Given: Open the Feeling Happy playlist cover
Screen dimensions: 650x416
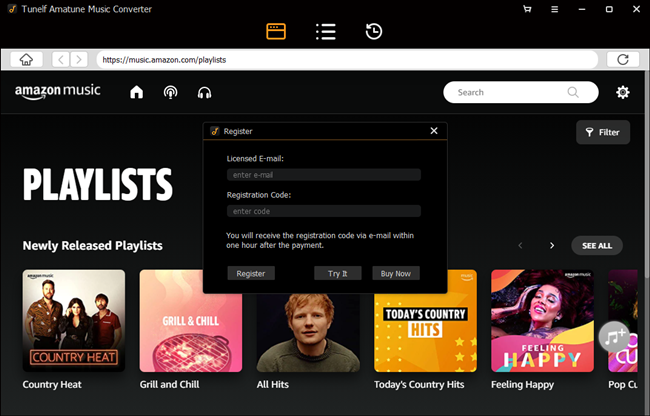Looking at the screenshot, I should pyautogui.click(x=542, y=321).
